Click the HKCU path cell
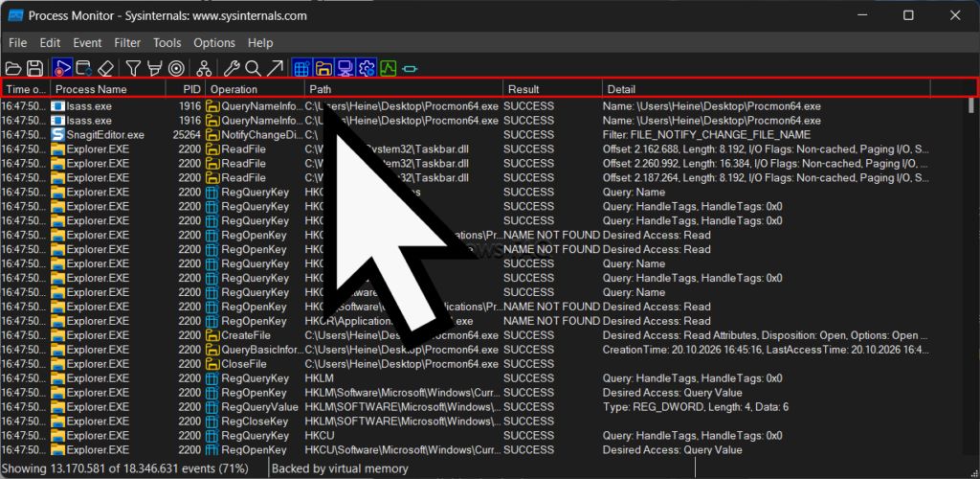 320,436
